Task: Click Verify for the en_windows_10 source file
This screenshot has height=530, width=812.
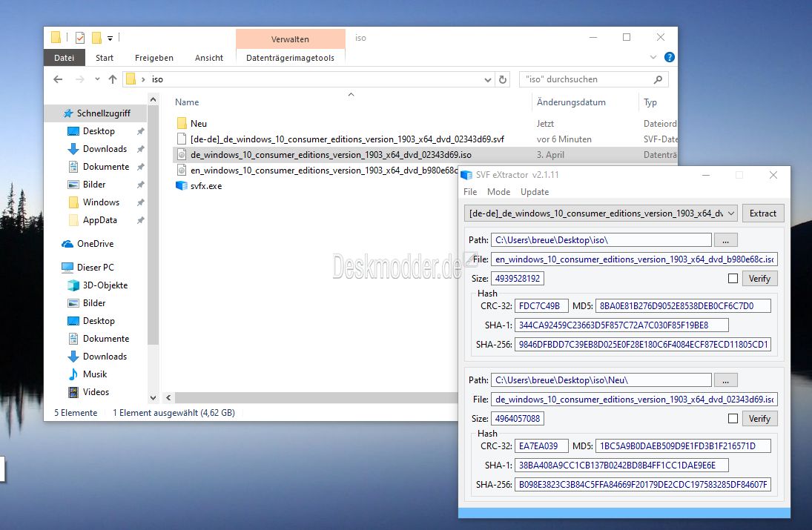Action: tap(759, 279)
